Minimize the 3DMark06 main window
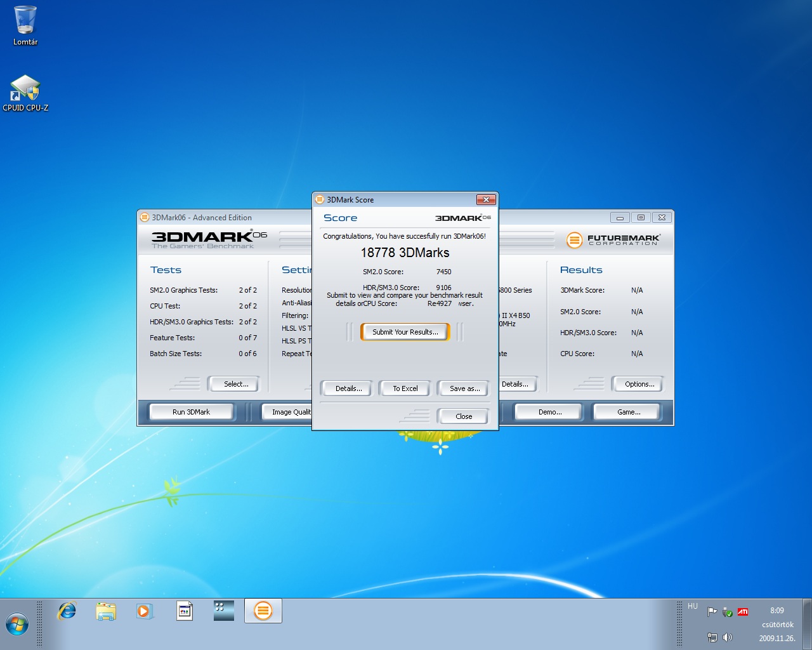Image resolution: width=812 pixels, height=650 pixels. pos(620,217)
